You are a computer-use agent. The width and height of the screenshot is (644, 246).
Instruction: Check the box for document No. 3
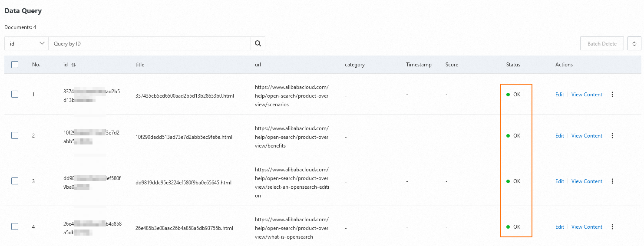coord(15,181)
